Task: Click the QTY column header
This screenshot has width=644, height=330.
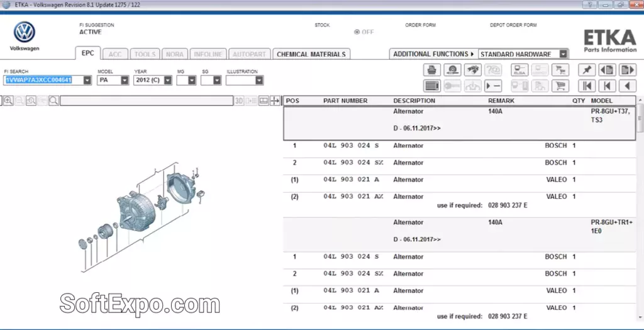Action: click(579, 101)
